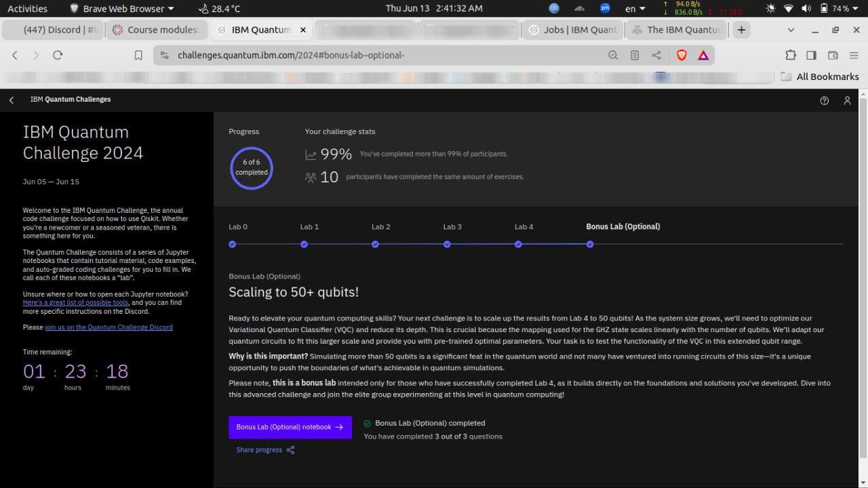The image size is (868, 488).
Task: Bookmark this page using the bookmark icon
Action: [x=138, y=56]
